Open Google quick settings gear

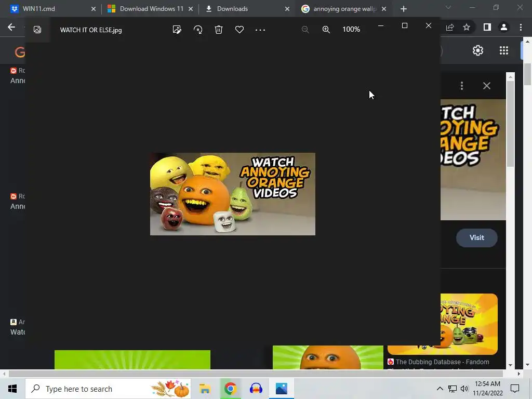point(478,50)
